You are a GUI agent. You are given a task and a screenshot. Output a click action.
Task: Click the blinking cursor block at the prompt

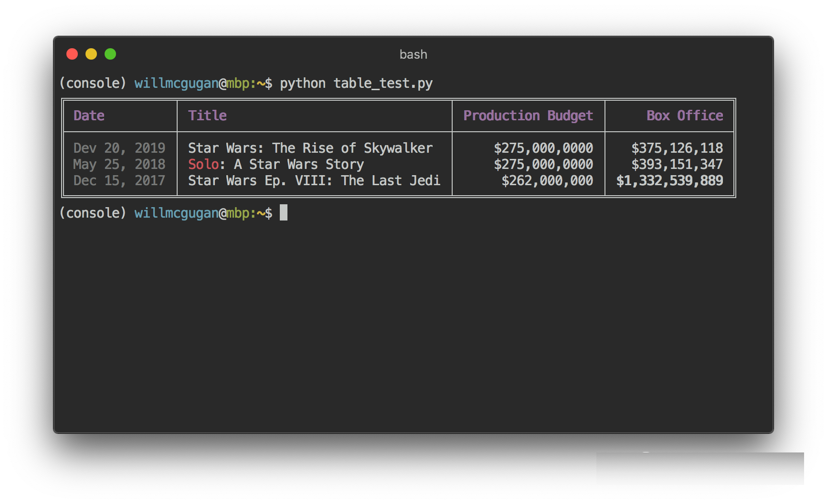[x=284, y=212]
